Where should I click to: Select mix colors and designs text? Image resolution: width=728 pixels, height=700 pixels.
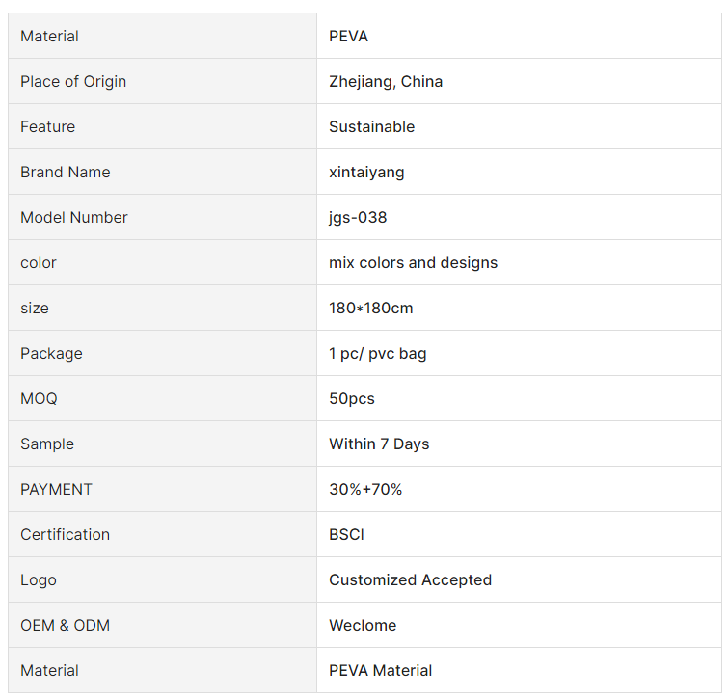413,263
